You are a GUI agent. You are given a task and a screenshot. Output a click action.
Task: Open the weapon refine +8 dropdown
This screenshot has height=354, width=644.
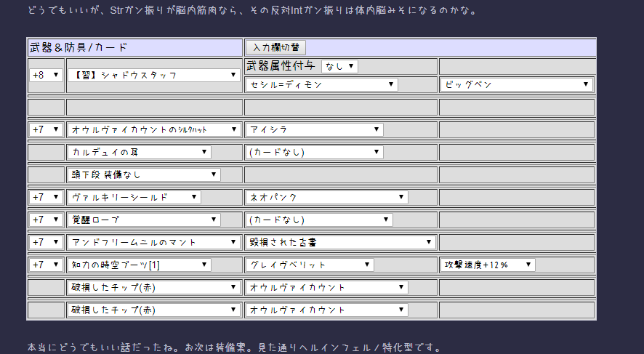click(x=46, y=75)
